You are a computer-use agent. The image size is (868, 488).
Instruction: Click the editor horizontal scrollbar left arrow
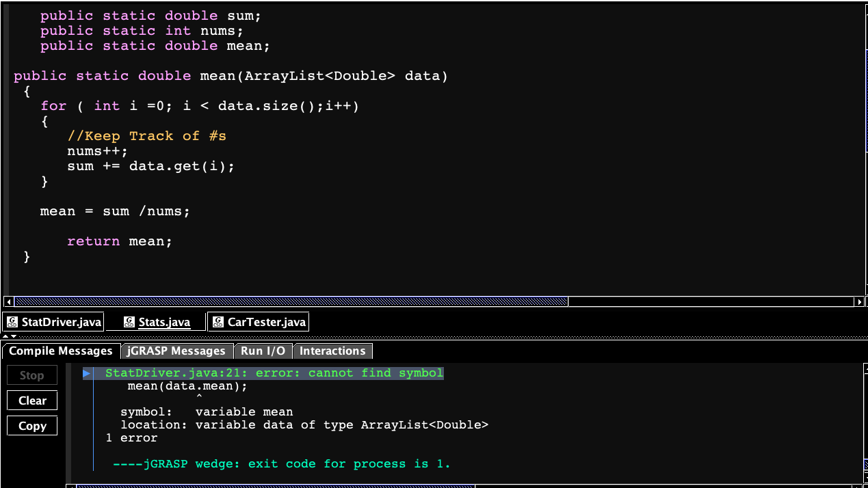(8, 301)
